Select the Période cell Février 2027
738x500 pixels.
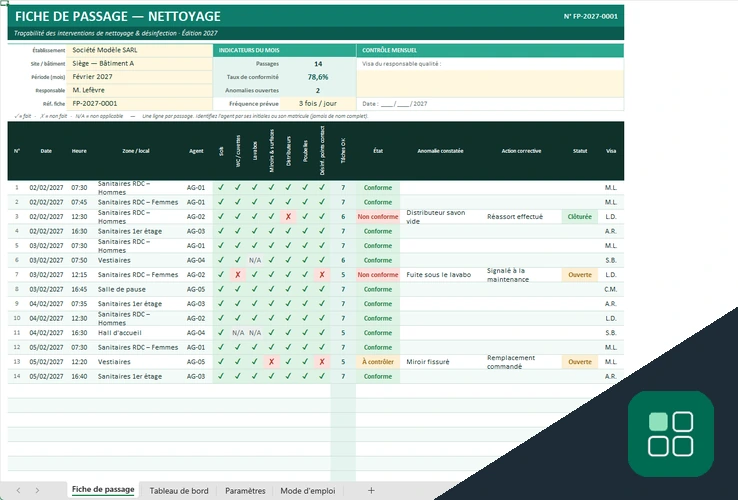pos(140,77)
